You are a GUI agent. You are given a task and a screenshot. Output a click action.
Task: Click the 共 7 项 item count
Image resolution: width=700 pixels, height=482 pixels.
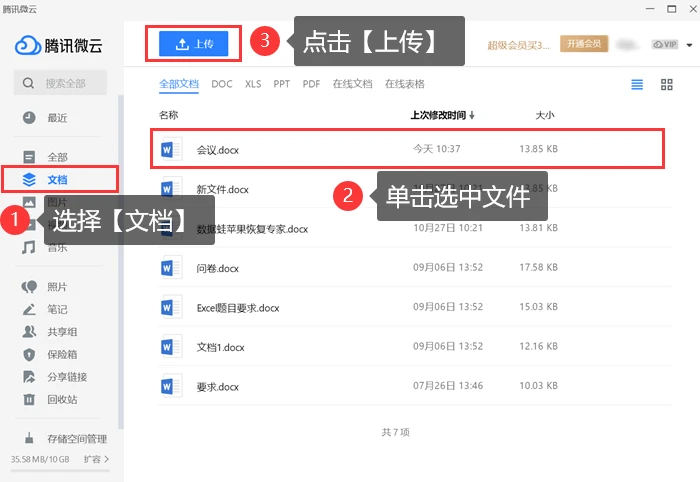[x=396, y=432]
